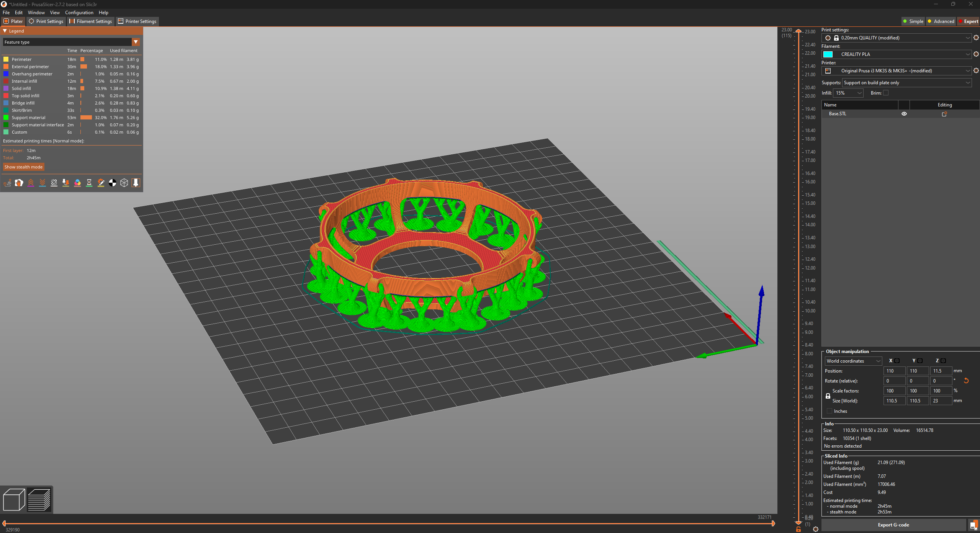Click vertical slider settings cog icon
The width and height of the screenshot is (980, 533).
coord(816,529)
